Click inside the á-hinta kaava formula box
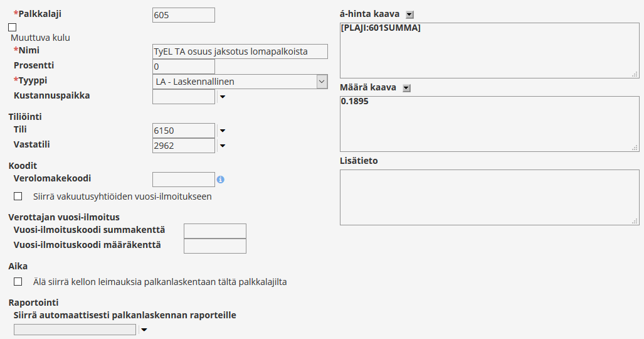Viewport: 644px width, 339px height. [x=489, y=50]
